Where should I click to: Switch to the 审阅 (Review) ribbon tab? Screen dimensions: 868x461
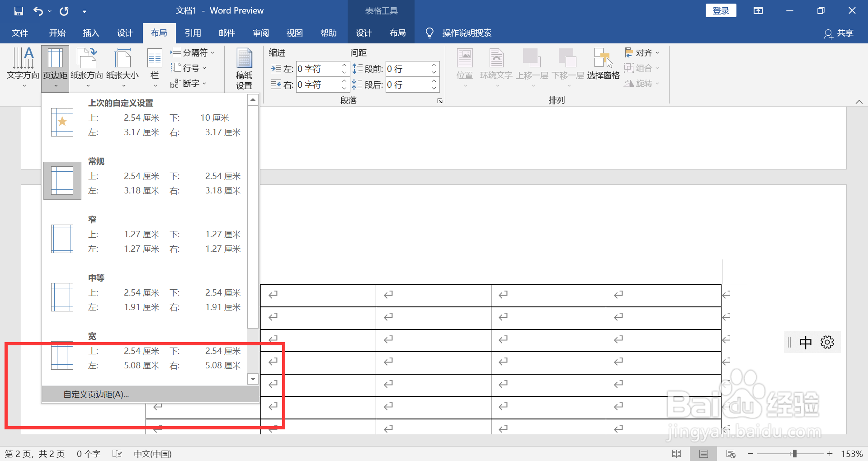tap(260, 33)
